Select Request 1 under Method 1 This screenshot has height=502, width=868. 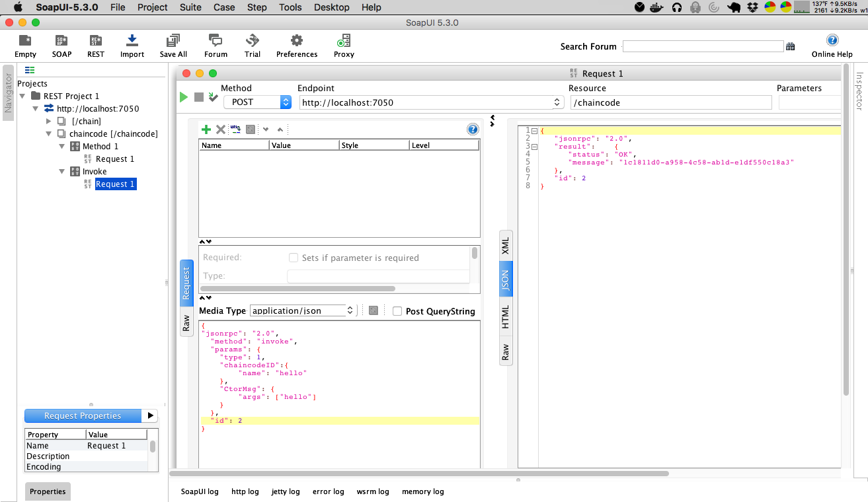(115, 159)
